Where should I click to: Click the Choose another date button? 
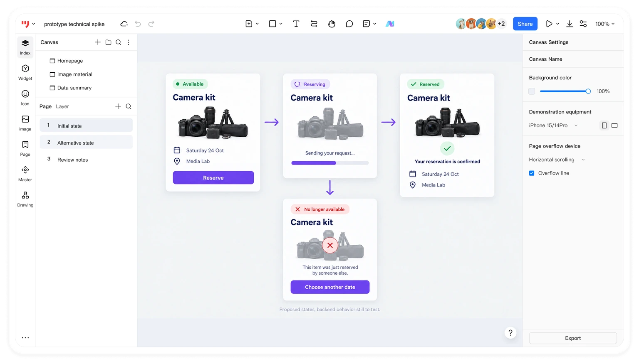[330, 287]
